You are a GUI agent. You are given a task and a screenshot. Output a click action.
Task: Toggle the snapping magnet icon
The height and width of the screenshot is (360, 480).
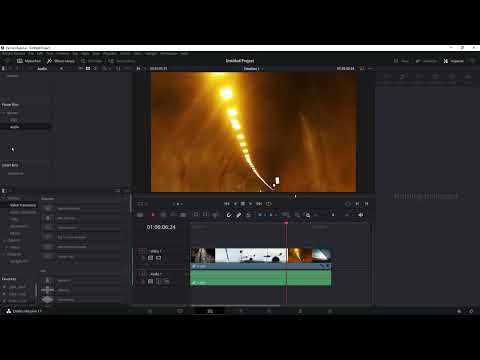click(x=229, y=215)
